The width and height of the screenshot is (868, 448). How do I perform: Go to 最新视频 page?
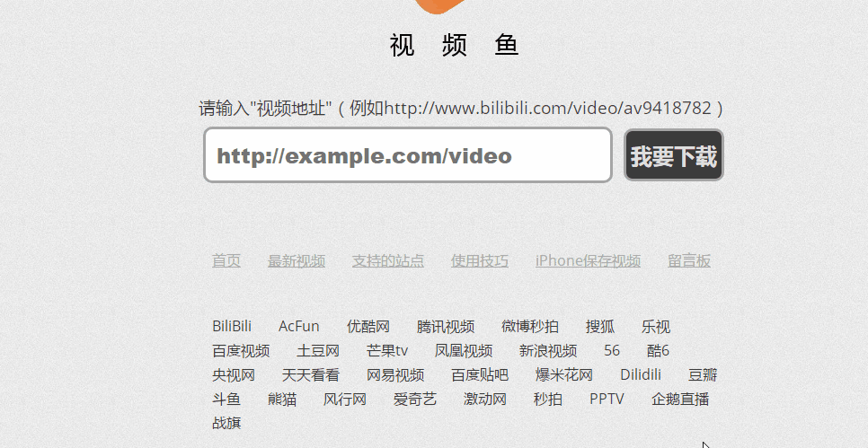[x=297, y=260]
